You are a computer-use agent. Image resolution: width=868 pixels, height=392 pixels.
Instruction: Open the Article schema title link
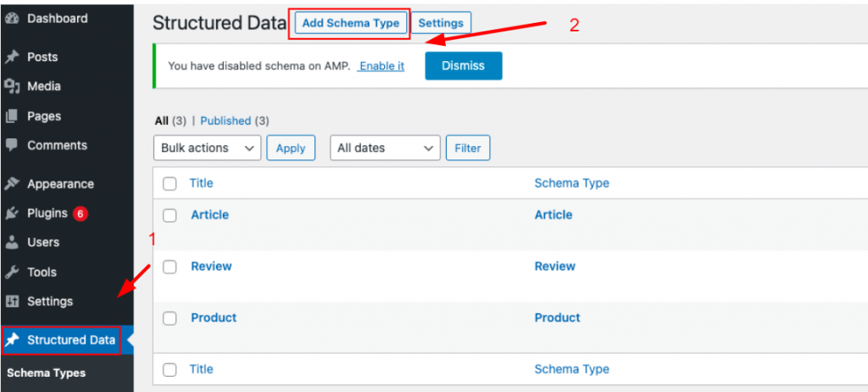210,216
